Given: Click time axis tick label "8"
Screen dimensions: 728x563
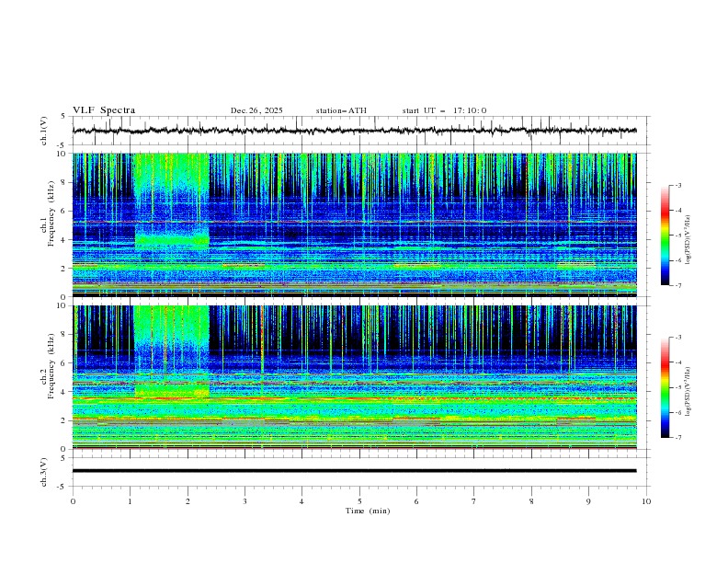Looking at the screenshot, I should pos(531,501).
